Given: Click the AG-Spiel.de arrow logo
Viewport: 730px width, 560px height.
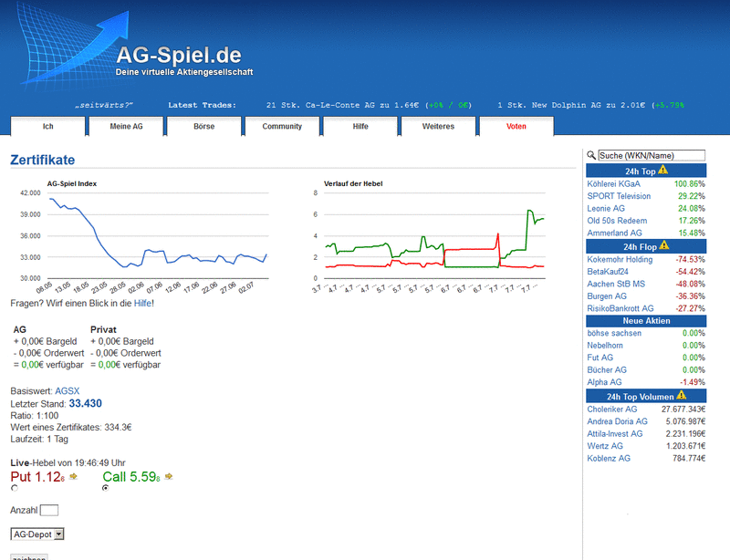Looking at the screenshot, I should 78,46.
